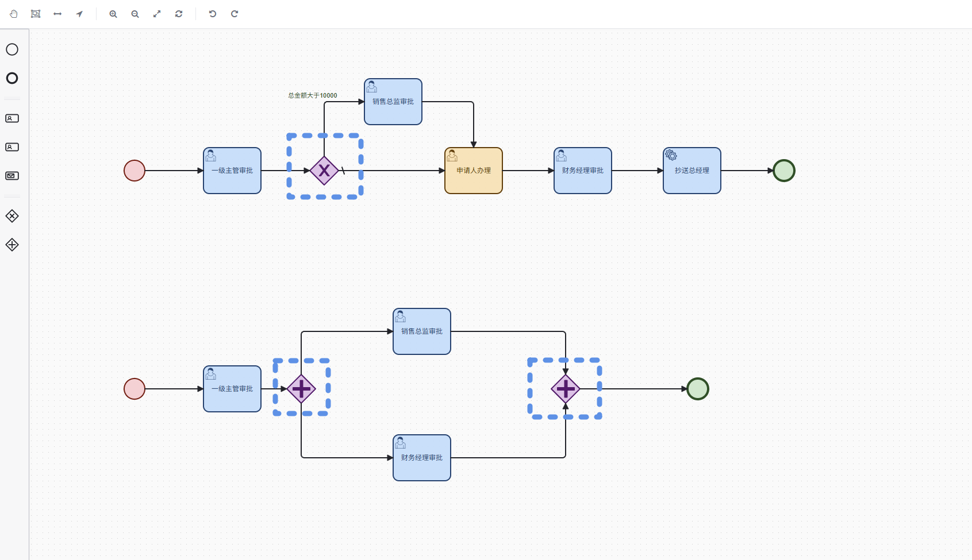The height and width of the screenshot is (560, 972).
Task: Zoom in on the diagram
Action: click(x=113, y=14)
